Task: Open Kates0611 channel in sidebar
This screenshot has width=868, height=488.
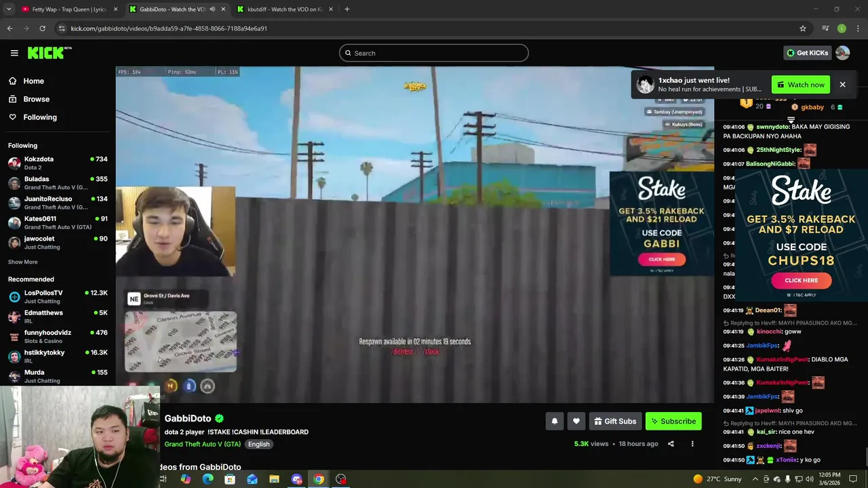Action: (58, 222)
